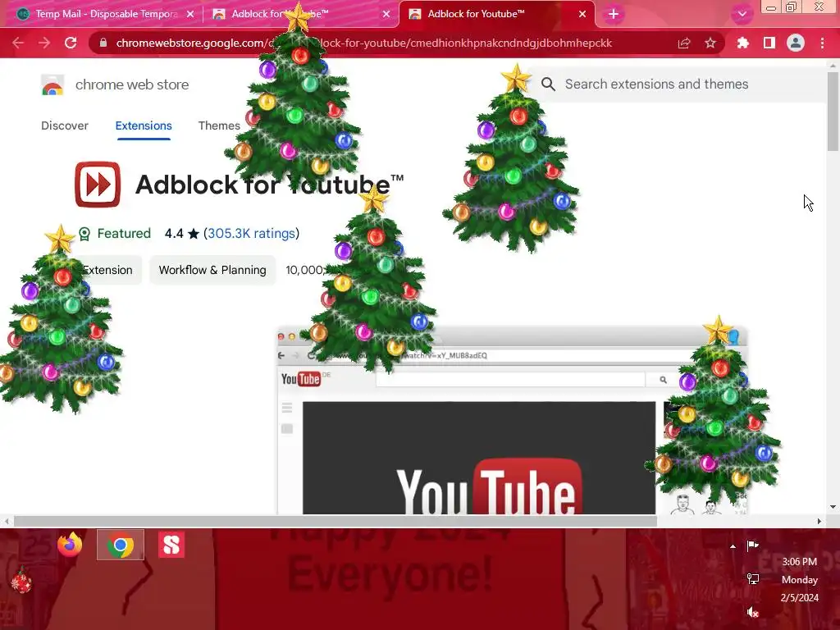Click the muted volume tray icon

click(753, 612)
